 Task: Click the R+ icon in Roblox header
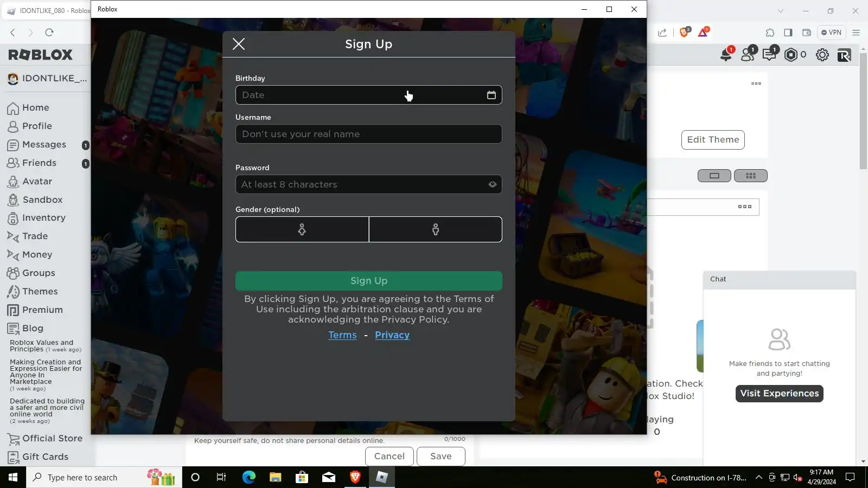coord(844,55)
